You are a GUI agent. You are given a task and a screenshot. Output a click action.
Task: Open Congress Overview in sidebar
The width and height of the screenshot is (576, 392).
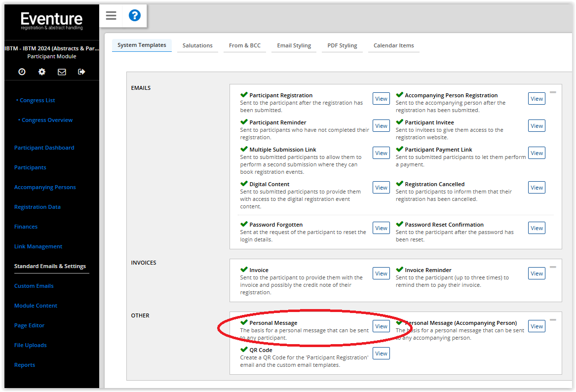(47, 120)
